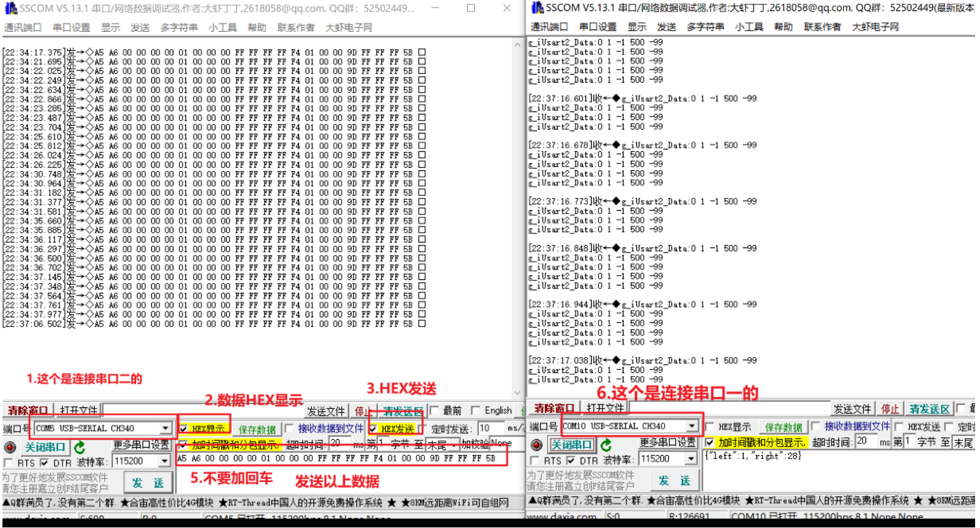The image size is (980, 528).
Task: Click 发送文件 button in right window
Action: (852, 409)
